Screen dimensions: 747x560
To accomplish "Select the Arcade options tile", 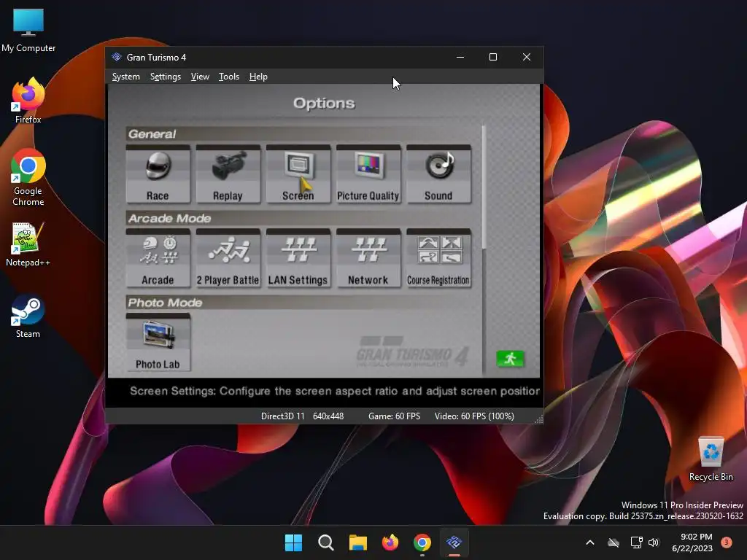I will tap(158, 259).
